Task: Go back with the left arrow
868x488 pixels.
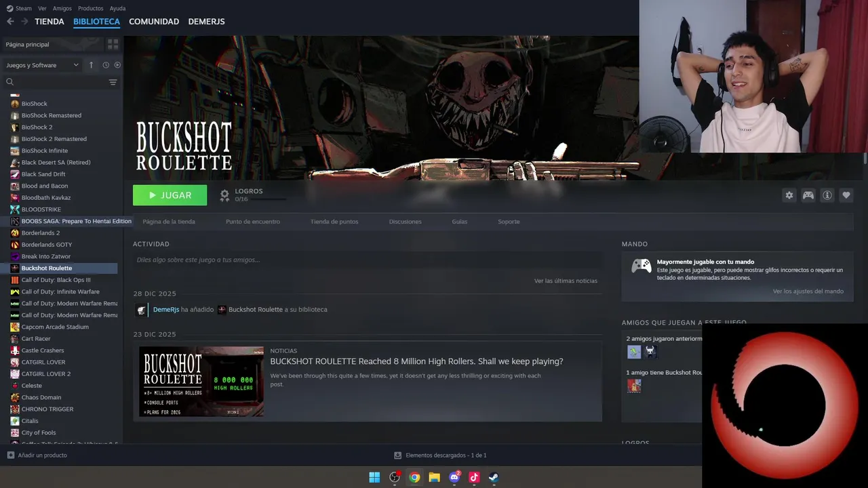Action: 10,22
